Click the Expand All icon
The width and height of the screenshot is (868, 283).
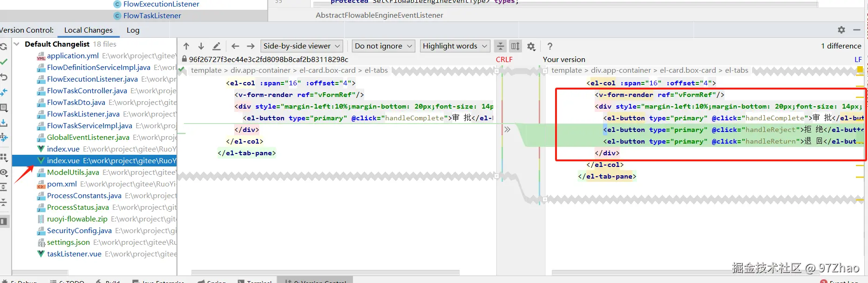point(3,187)
